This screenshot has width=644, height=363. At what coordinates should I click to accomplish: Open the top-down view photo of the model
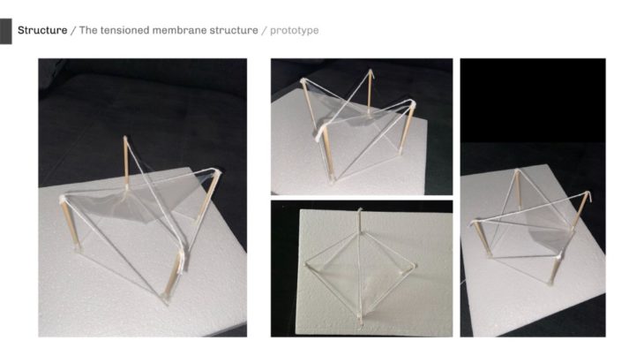362,268
